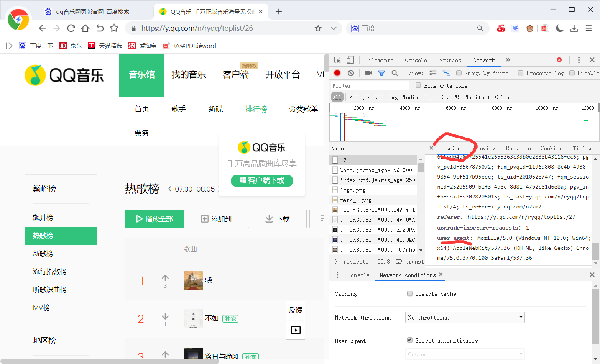Open 歌手 navigation link

(179, 109)
